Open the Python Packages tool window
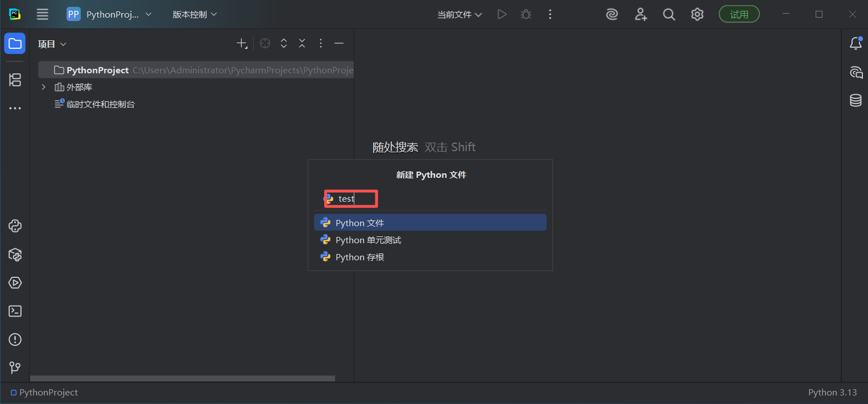Viewport: 868px width, 404px height. 15,254
